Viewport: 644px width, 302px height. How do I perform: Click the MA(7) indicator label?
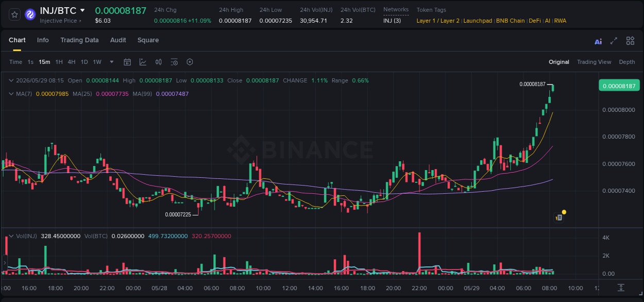[x=24, y=94]
